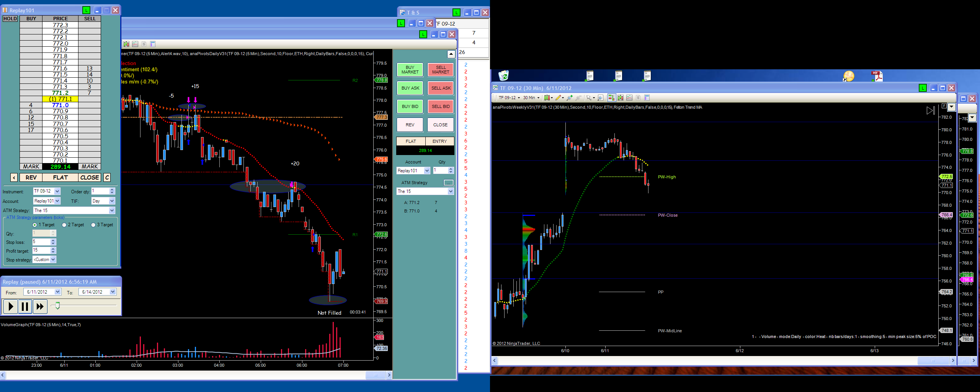Click green link L button in Replay101 window
The height and width of the screenshot is (392, 980).
coord(86,10)
